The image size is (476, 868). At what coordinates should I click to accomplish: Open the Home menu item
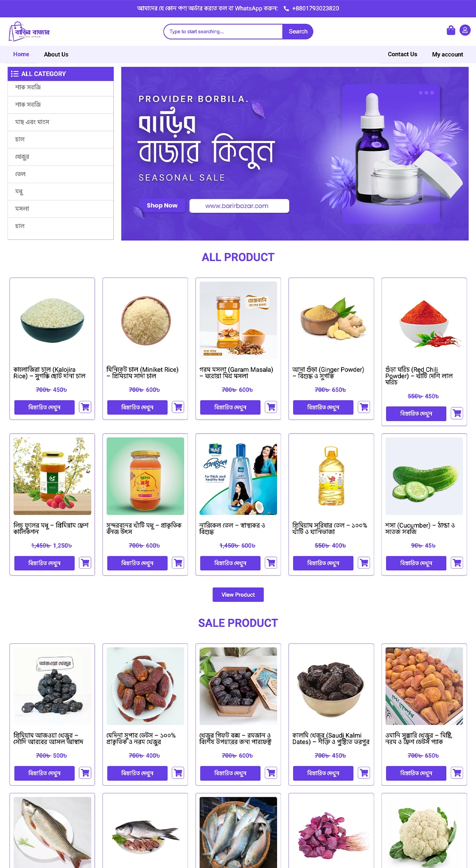[21, 54]
